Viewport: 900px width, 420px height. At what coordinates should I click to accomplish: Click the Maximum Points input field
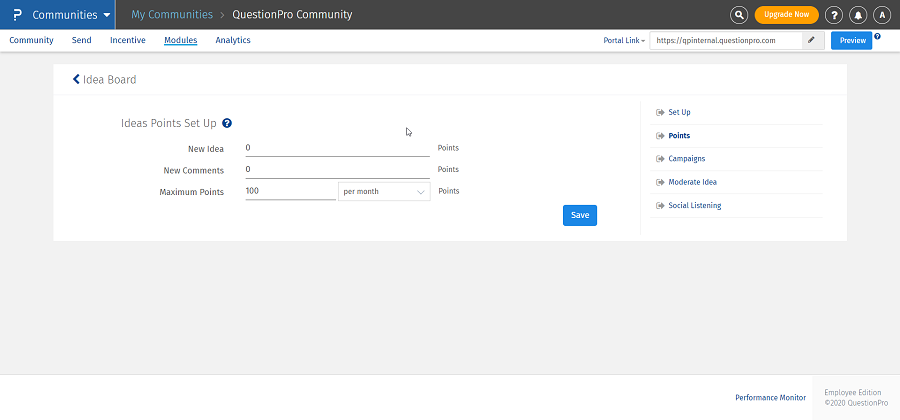[289, 191]
